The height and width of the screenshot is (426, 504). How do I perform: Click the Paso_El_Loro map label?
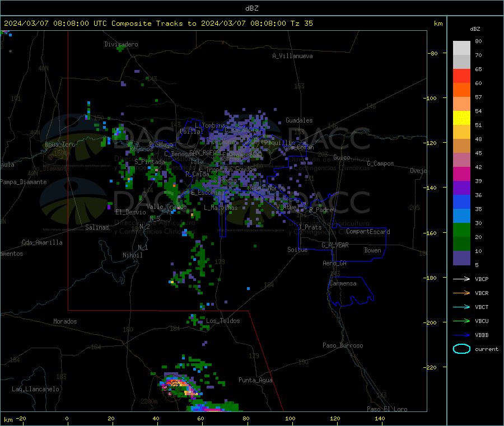tap(388, 409)
